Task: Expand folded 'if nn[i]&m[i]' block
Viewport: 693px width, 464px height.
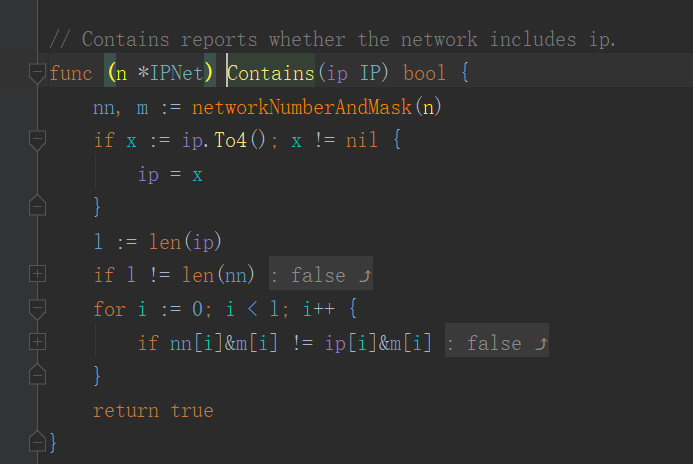Action: point(37,342)
